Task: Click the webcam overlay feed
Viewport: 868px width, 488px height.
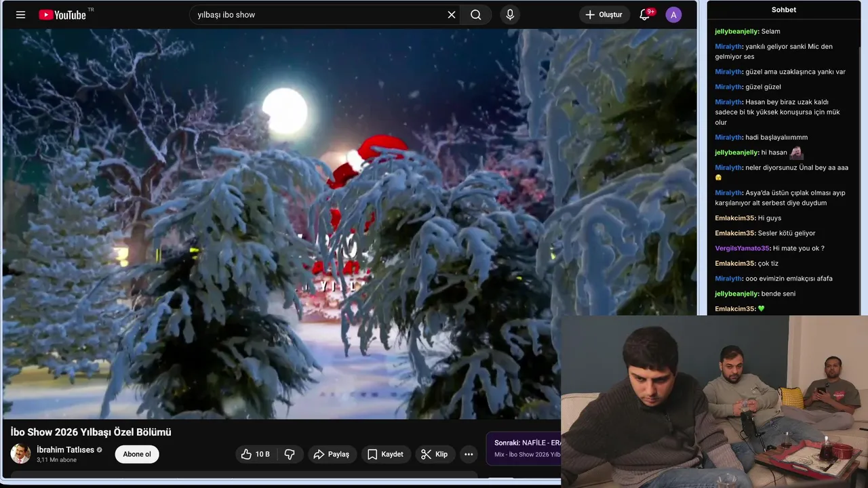Action: click(x=714, y=401)
